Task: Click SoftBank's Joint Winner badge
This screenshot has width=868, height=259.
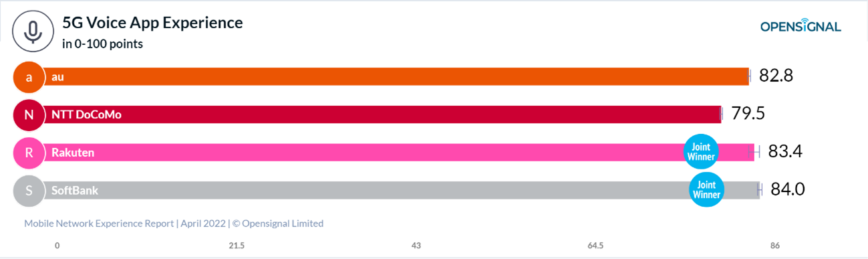Action: tap(706, 189)
